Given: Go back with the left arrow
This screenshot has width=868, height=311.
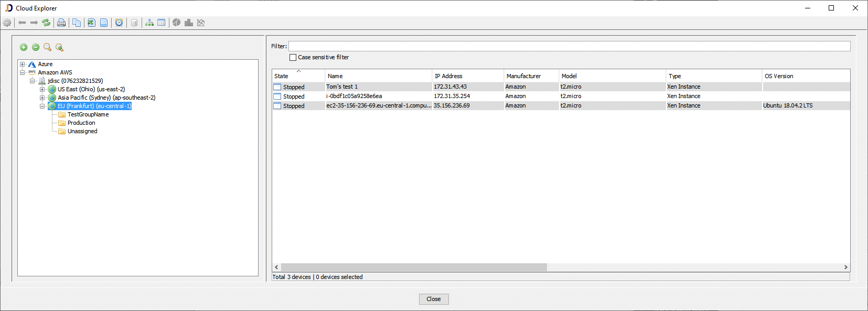Looking at the screenshot, I should (x=22, y=23).
